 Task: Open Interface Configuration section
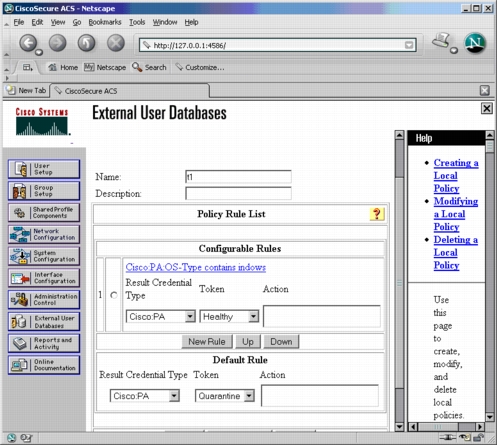click(44, 278)
